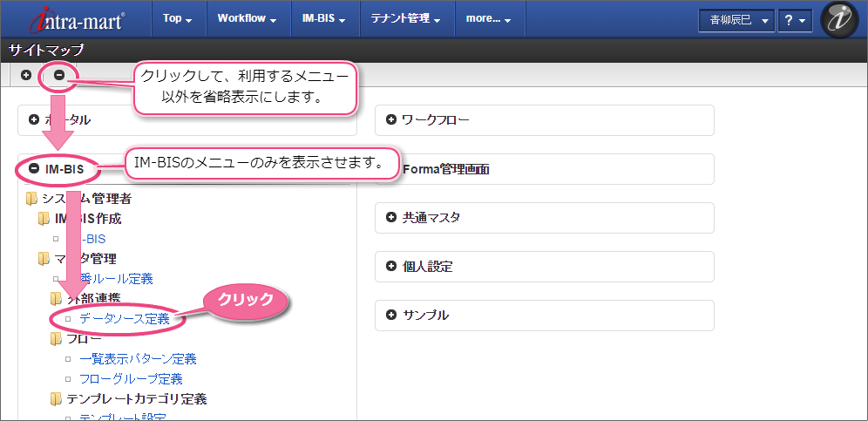Open the ルール定義 link under マスタ管理
The image size is (868, 421).
(116, 279)
